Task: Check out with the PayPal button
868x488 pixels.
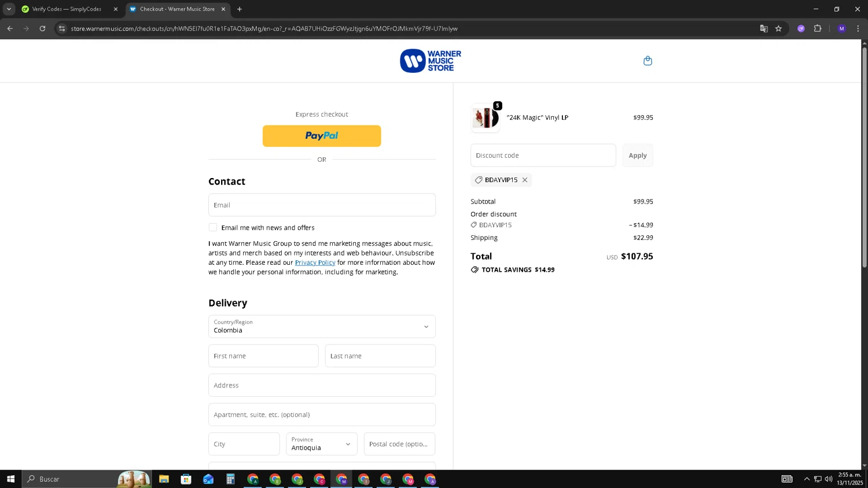Action: (x=322, y=136)
